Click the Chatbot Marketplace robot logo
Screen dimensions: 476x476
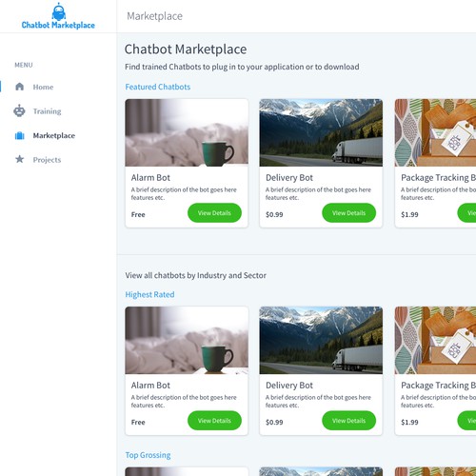pyautogui.click(x=59, y=11)
